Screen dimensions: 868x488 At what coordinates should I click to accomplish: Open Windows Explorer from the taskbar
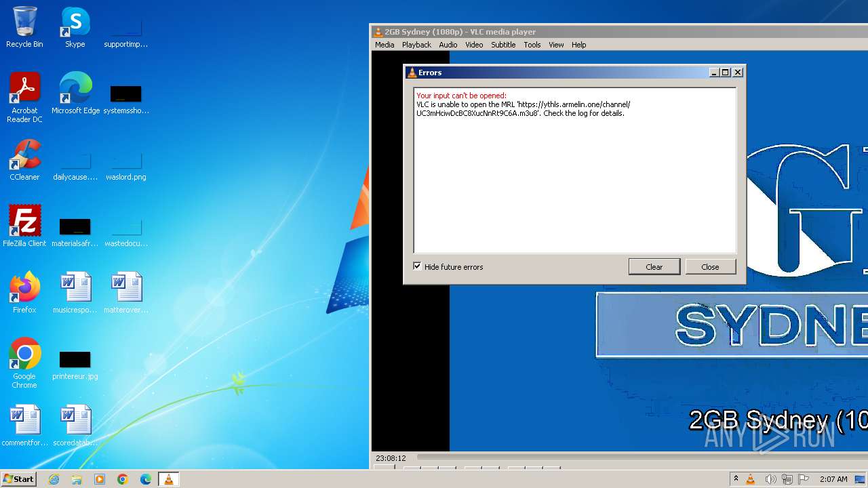77,479
